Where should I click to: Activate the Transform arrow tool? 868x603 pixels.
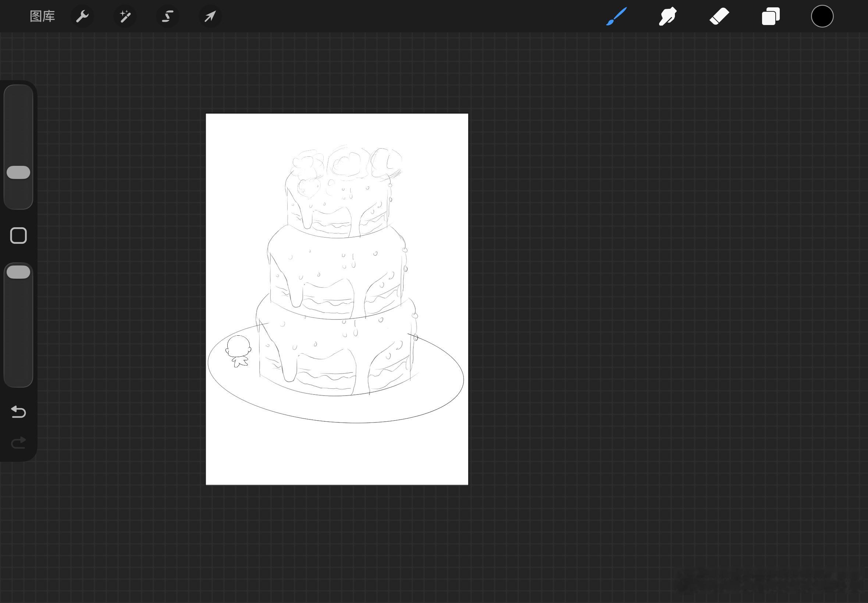210,16
